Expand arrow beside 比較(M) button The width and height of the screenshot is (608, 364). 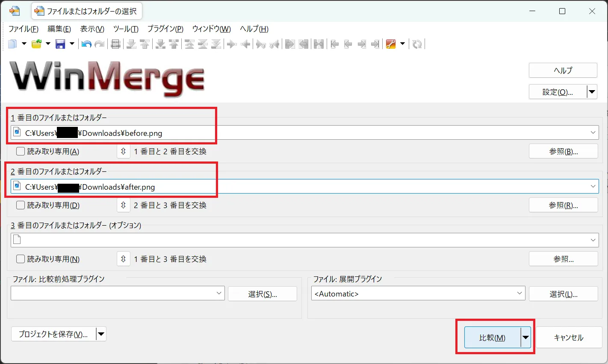pos(526,338)
